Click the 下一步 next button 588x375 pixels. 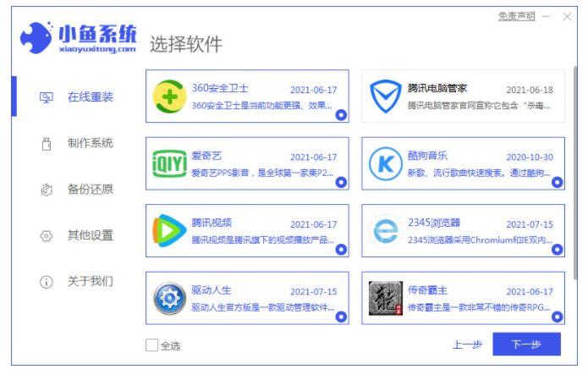(526, 345)
